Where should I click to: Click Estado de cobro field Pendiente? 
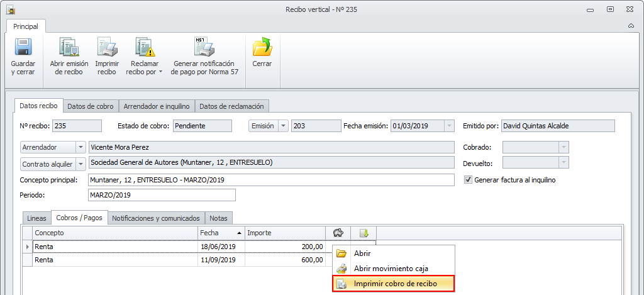tap(202, 126)
